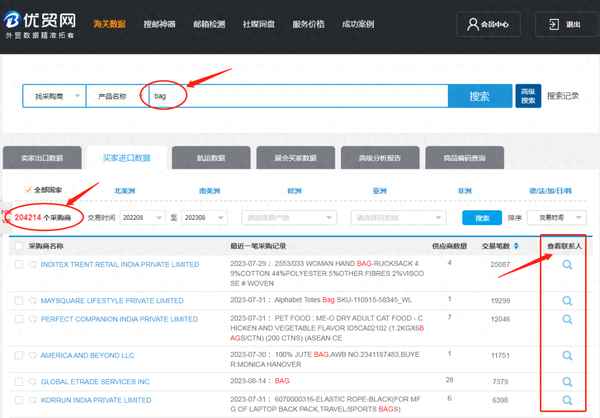Open AMERICA AND BEYOND LLC company link
This screenshot has width=600, height=418.
[x=88, y=355]
